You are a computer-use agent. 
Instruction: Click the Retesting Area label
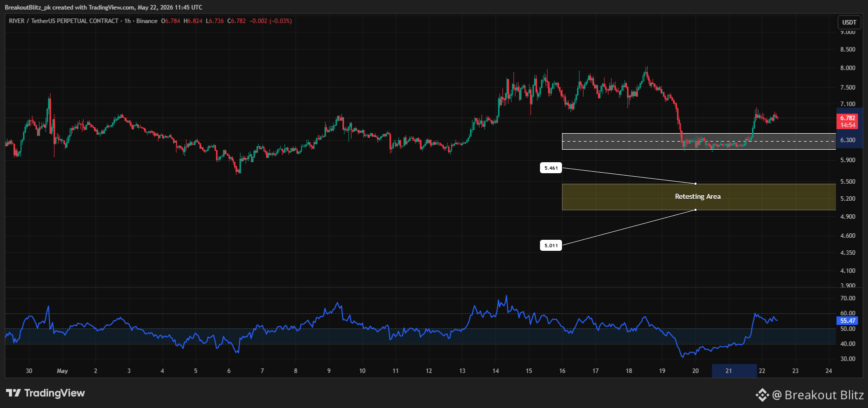tap(697, 197)
